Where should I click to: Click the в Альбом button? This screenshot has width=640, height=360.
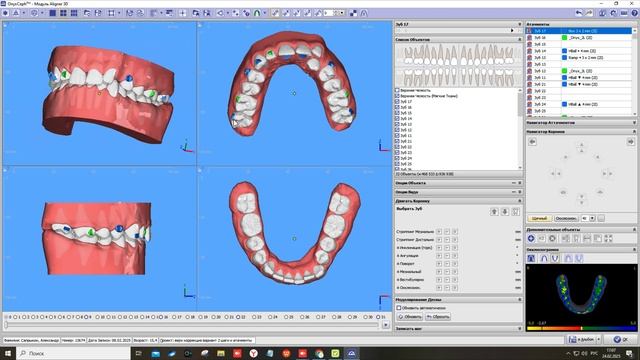[x=582, y=340]
